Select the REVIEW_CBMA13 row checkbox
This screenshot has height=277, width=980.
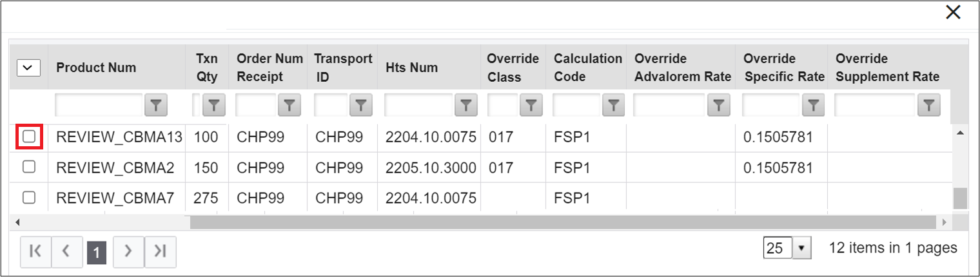29,137
